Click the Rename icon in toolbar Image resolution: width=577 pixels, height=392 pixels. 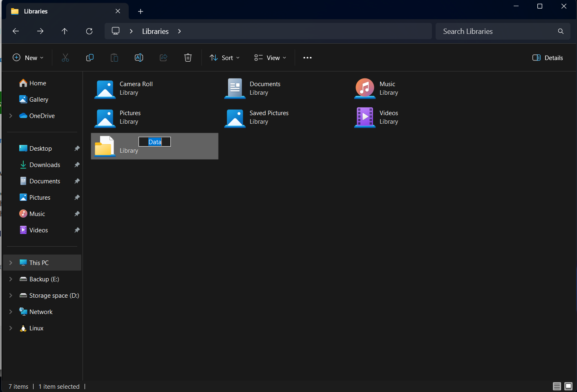tap(139, 58)
